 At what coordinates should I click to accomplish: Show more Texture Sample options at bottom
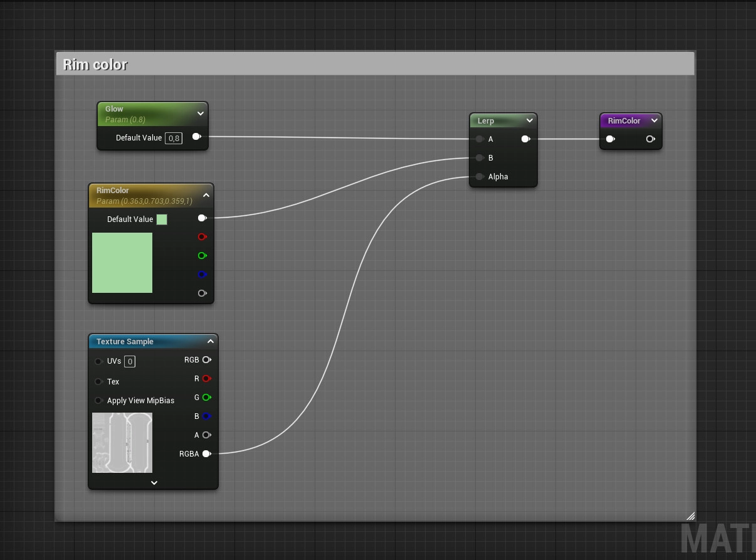coord(154,483)
